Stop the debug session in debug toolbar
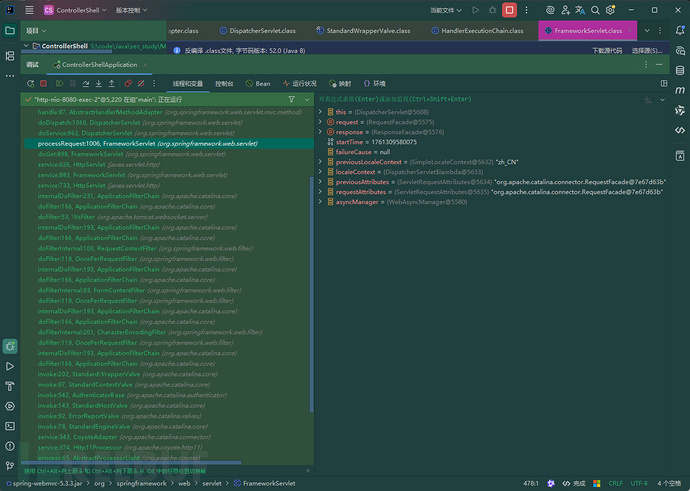Image resolution: width=690 pixels, height=491 pixels. (x=43, y=84)
